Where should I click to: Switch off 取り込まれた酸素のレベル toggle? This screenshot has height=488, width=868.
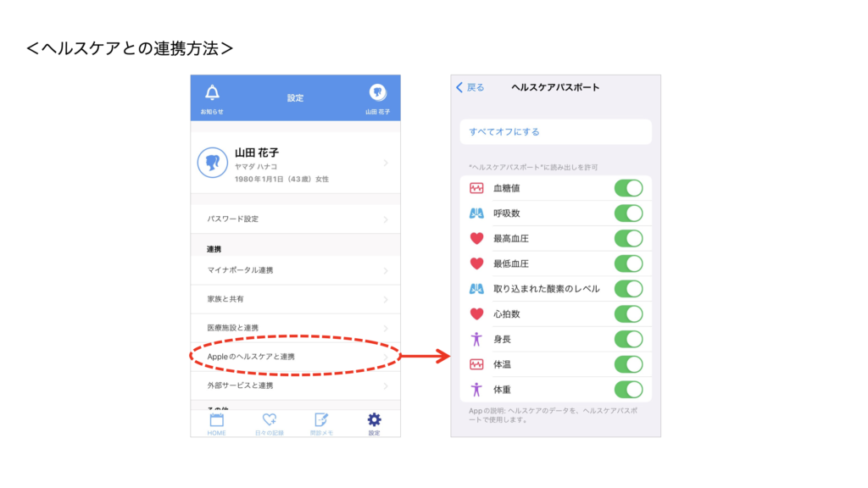point(628,289)
